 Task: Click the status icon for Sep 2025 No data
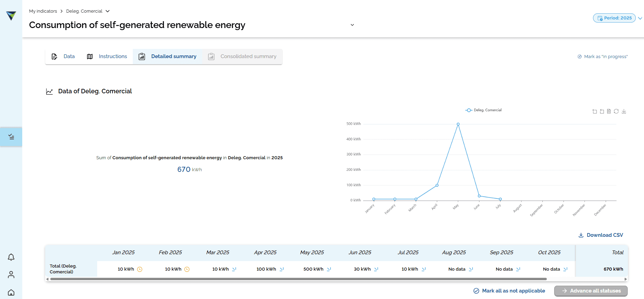tap(518, 269)
